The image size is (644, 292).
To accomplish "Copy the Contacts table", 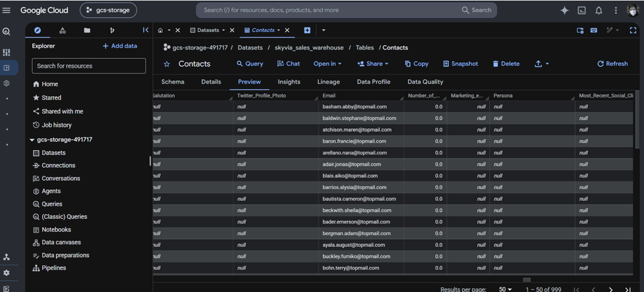I will point(416,64).
